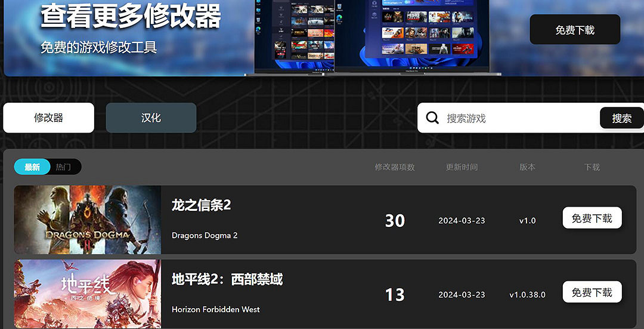Click the 龙之信条2 game title
The height and width of the screenshot is (329, 644).
(201, 205)
